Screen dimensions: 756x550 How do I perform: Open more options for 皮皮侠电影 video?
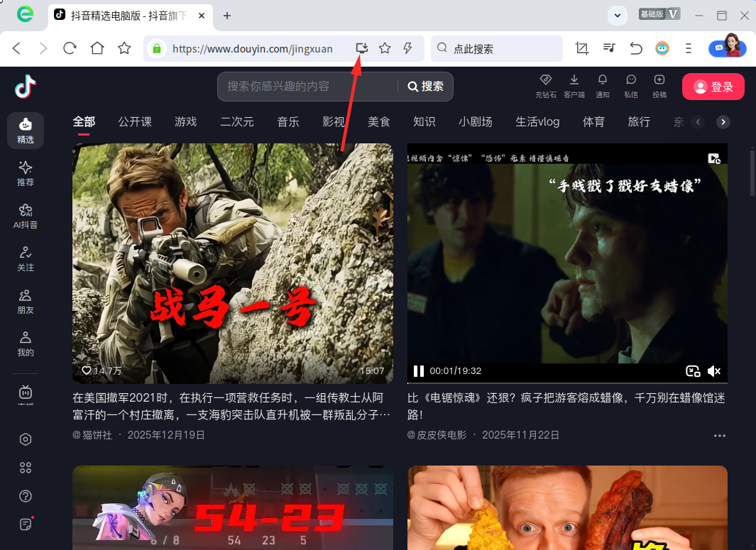click(x=719, y=435)
